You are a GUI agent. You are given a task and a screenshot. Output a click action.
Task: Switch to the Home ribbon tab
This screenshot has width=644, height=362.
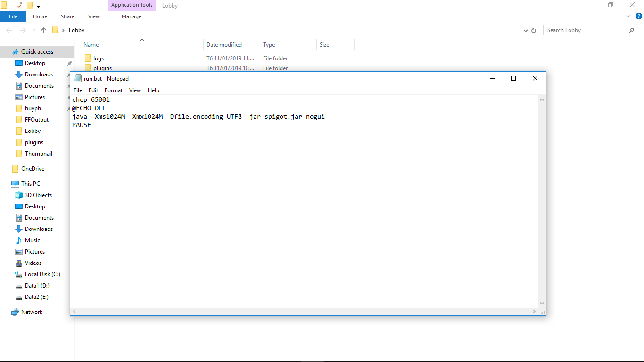40,16
